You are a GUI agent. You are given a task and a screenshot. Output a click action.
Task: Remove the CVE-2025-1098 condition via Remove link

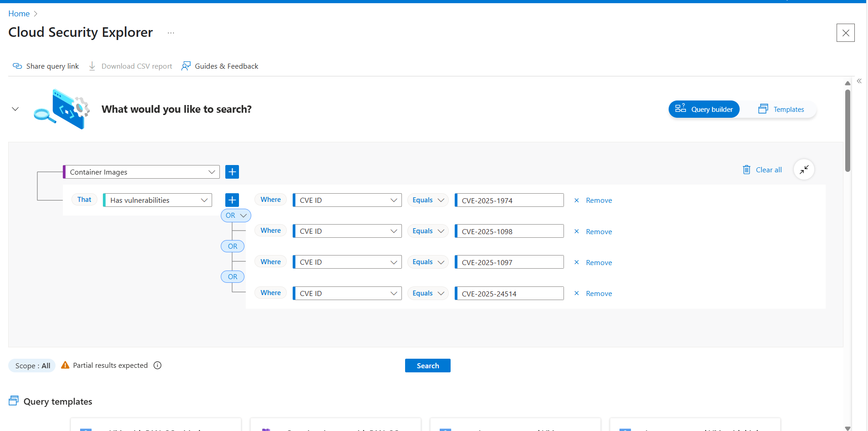pos(599,231)
